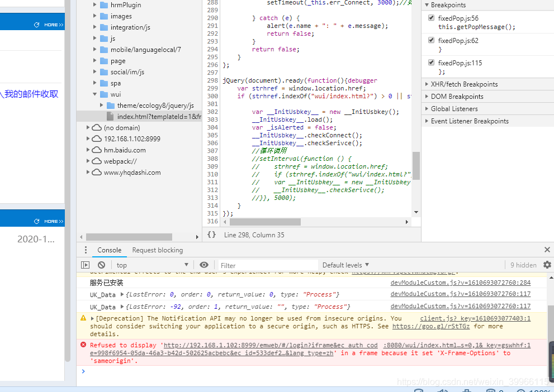Open console settings gear icon
The width and height of the screenshot is (554, 392).
tap(547, 265)
